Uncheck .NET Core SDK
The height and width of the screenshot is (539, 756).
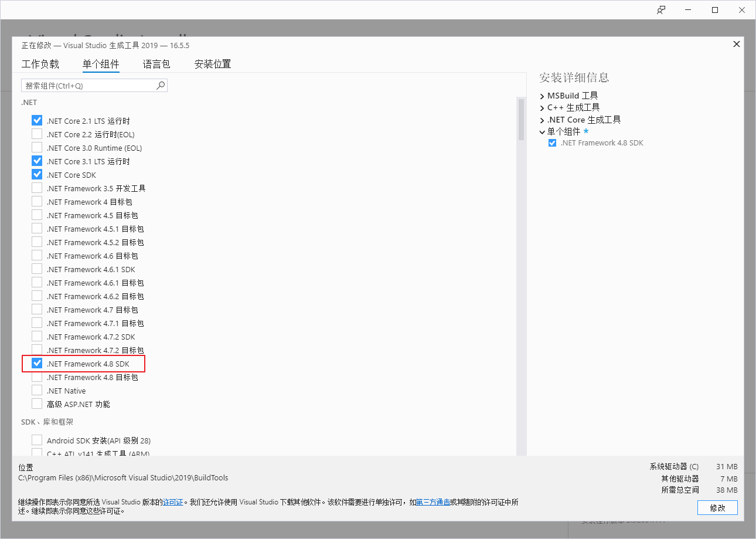click(37, 174)
